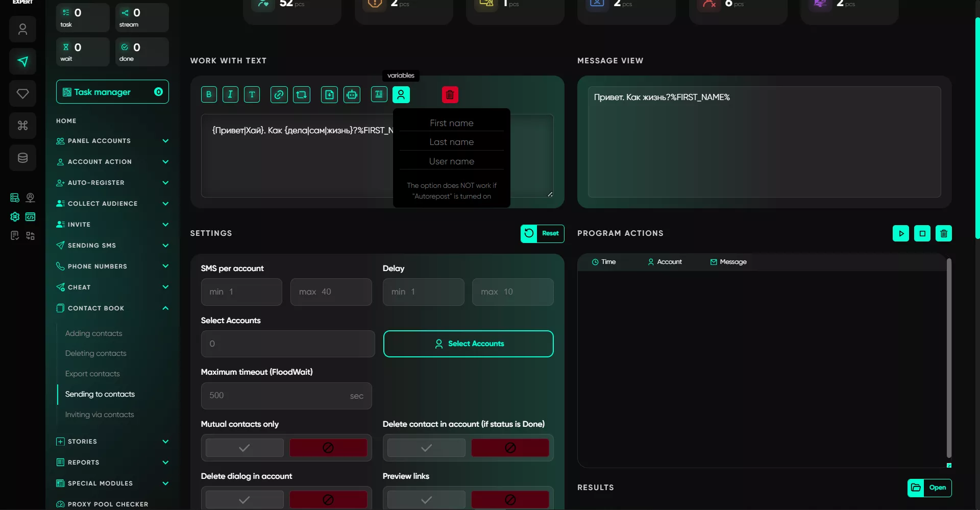Stop program with the square button
980x510 pixels.
point(922,233)
